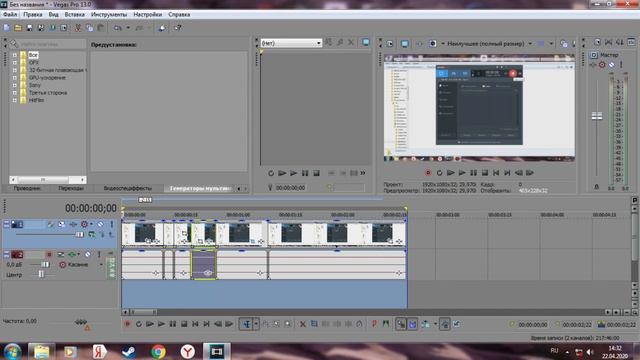640x360 pixels.
Task: Adjust the 'Центр' pan slider
Action: coord(41,275)
